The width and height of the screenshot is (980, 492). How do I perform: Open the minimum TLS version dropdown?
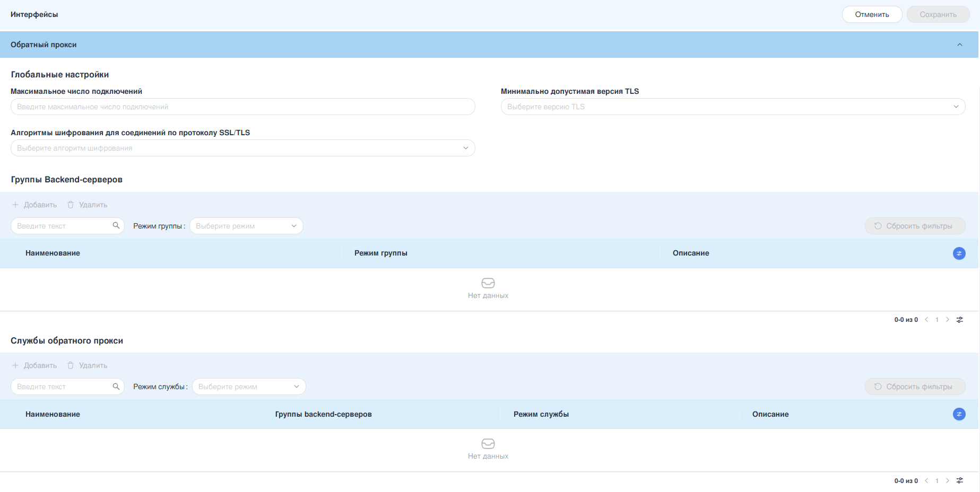(732, 107)
